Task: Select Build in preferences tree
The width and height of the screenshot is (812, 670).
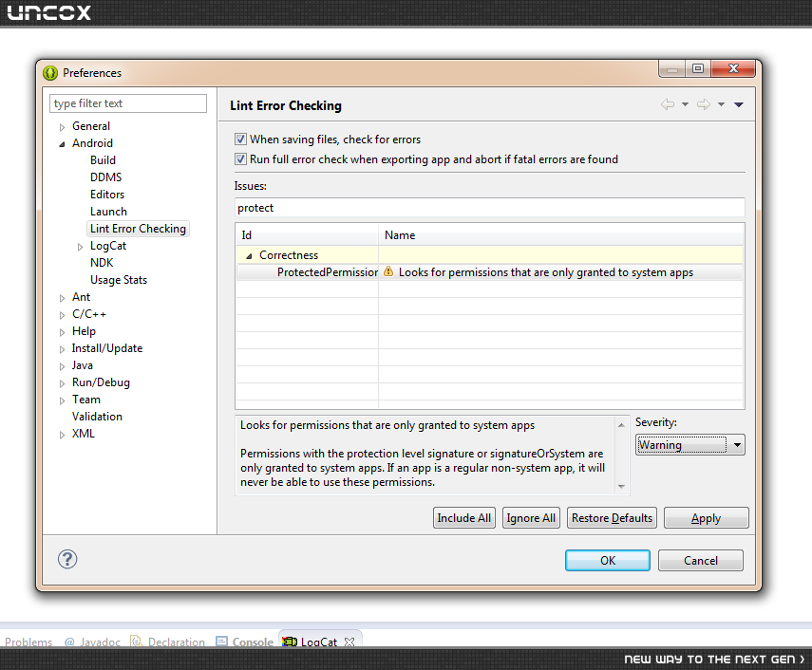Action: (103, 160)
